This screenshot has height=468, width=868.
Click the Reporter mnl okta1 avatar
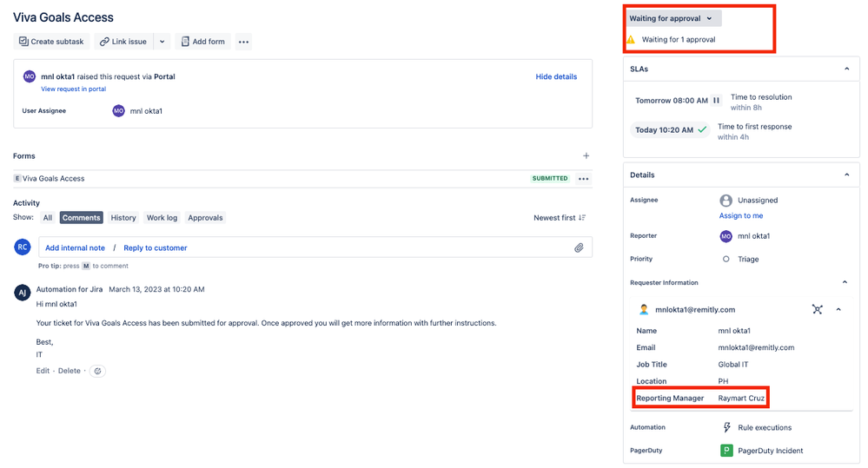[x=726, y=236]
